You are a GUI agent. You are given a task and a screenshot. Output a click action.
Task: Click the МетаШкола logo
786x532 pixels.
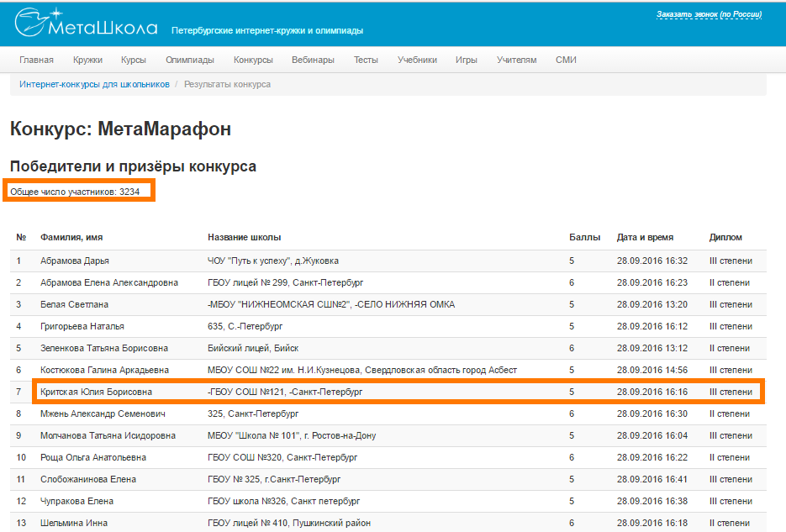tap(86, 23)
